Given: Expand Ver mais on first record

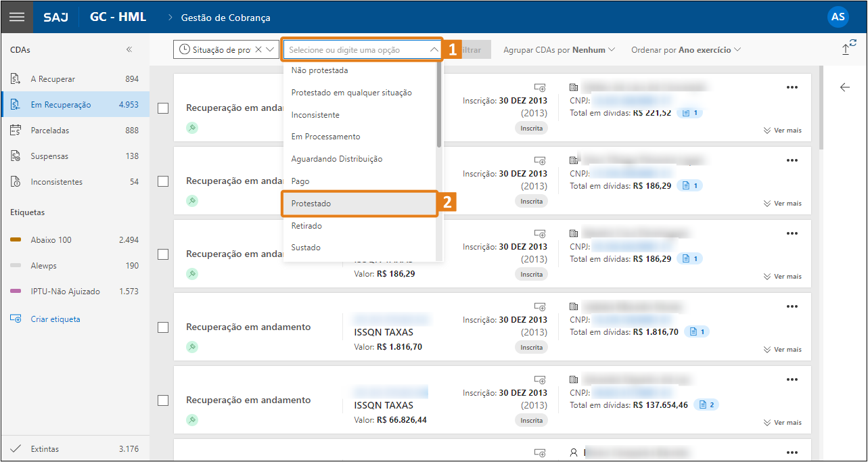Looking at the screenshot, I should pos(782,131).
